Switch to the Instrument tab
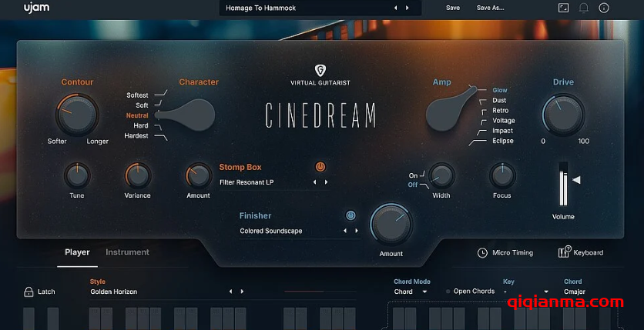 click(x=127, y=252)
